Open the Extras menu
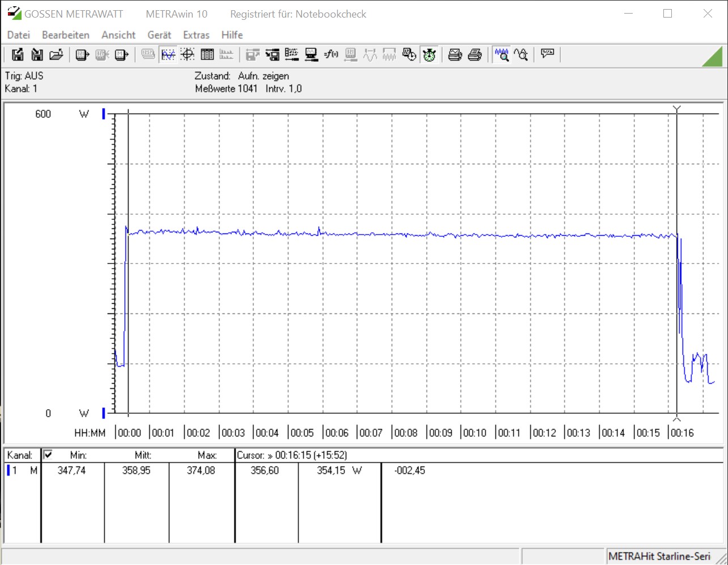Screen dimensions: 728x565 point(196,35)
